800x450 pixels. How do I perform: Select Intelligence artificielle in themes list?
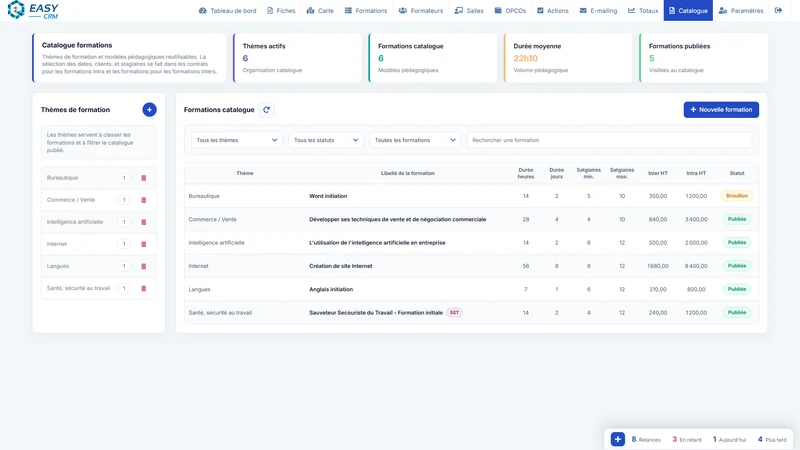(x=75, y=222)
